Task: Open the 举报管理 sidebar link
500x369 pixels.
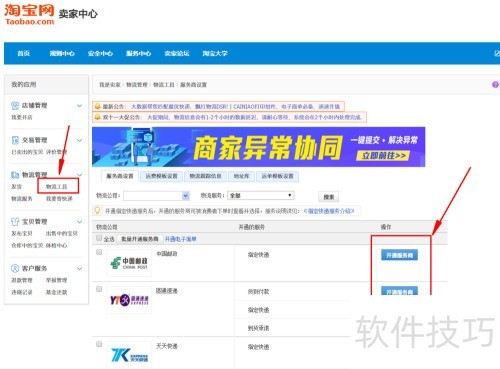Action: pos(56,280)
